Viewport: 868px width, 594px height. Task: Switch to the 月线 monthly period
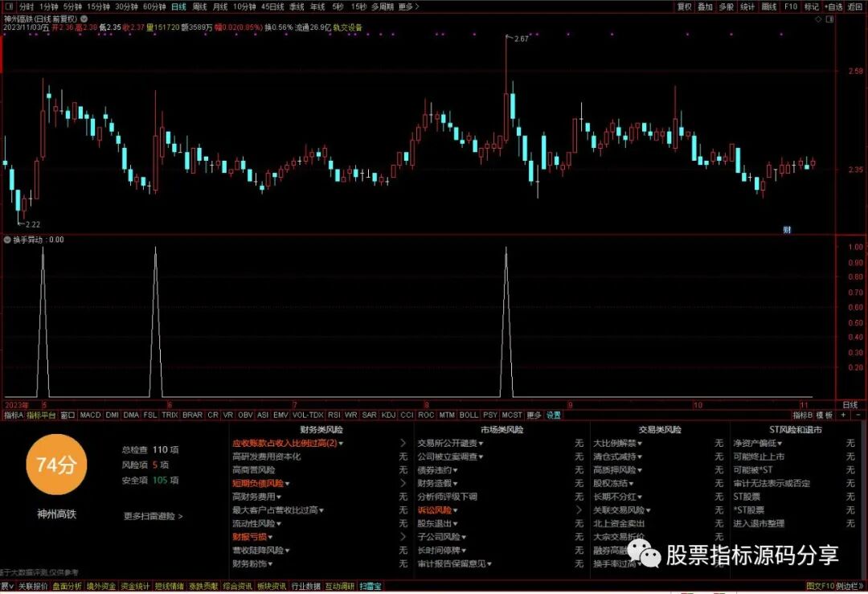point(219,6)
